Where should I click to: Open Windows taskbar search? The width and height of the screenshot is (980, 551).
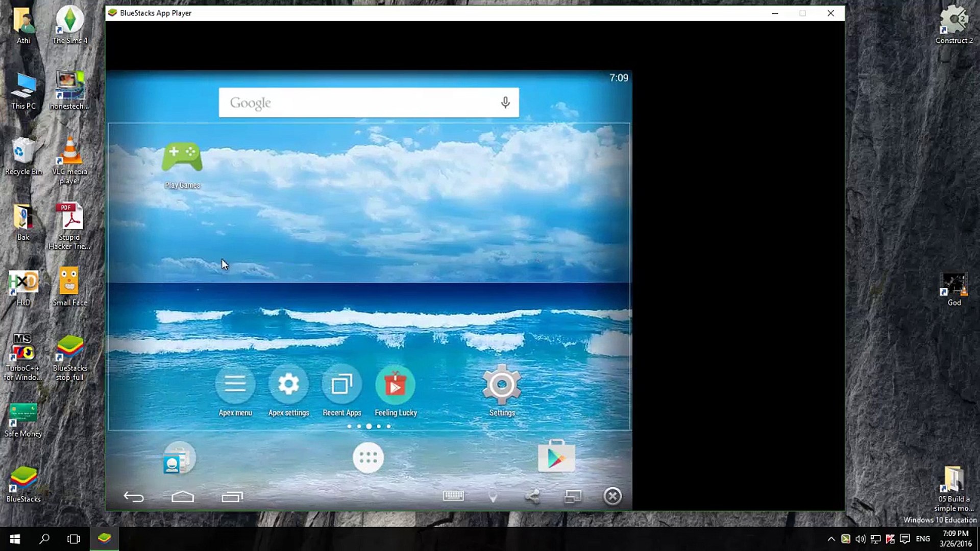pos(44,539)
